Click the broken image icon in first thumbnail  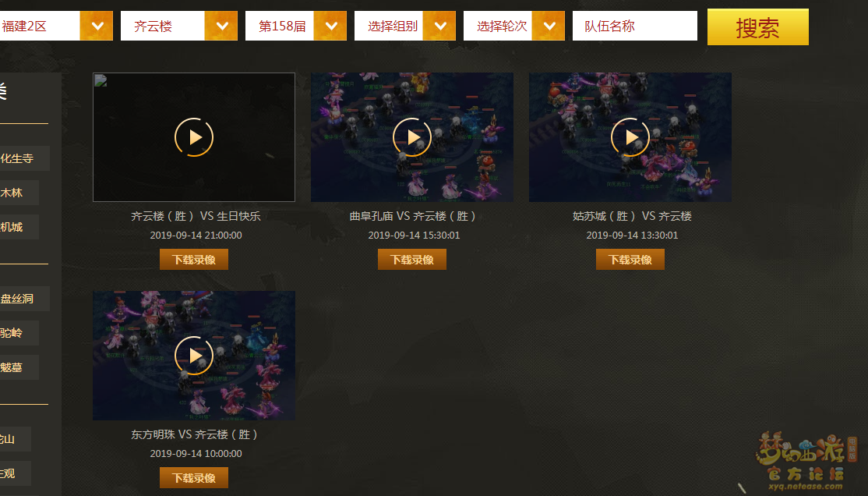coord(101,80)
